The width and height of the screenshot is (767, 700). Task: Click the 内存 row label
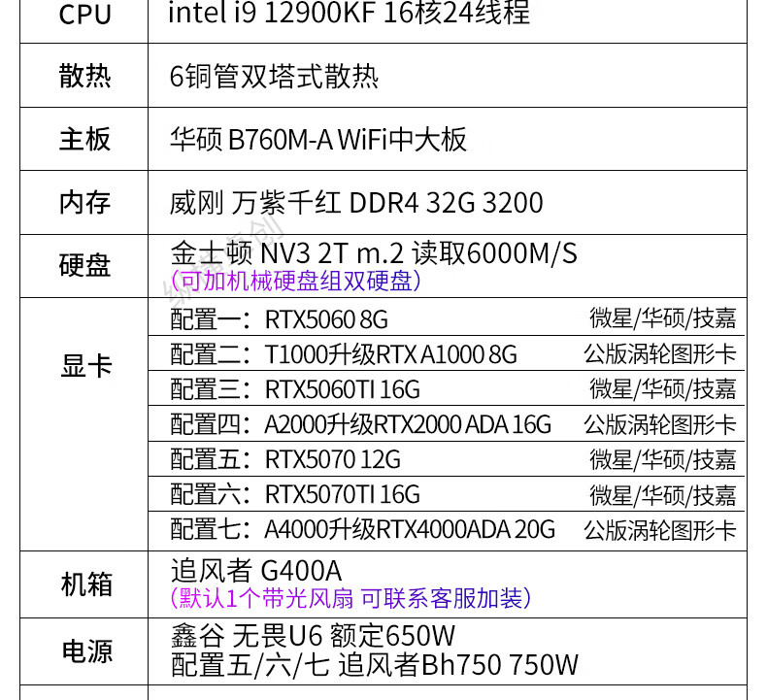pyautogui.click(x=84, y=203)
